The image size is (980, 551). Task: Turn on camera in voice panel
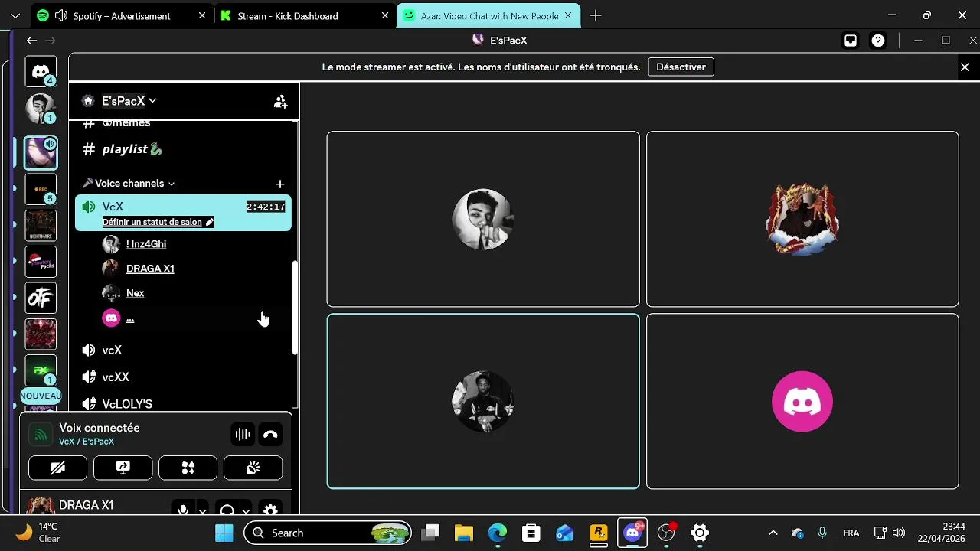tap(57, 468)
